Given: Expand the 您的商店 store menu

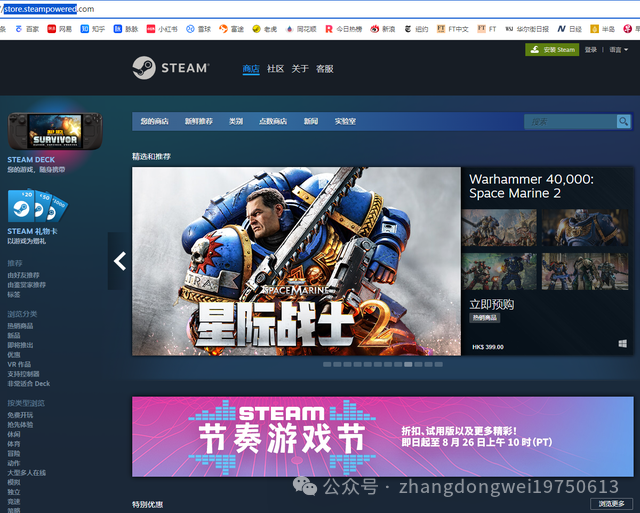Looking at the screenshot, I should point(154,121).
